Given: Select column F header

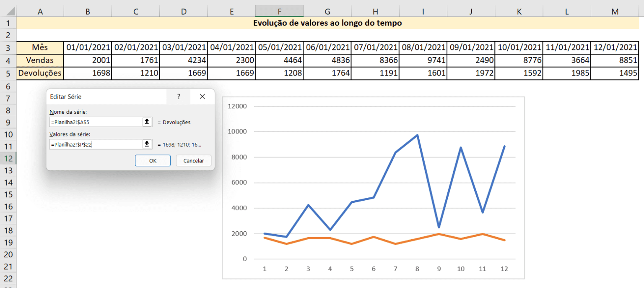Looking at the screenshot, I should pyautogui.click(x=280, y=12).
